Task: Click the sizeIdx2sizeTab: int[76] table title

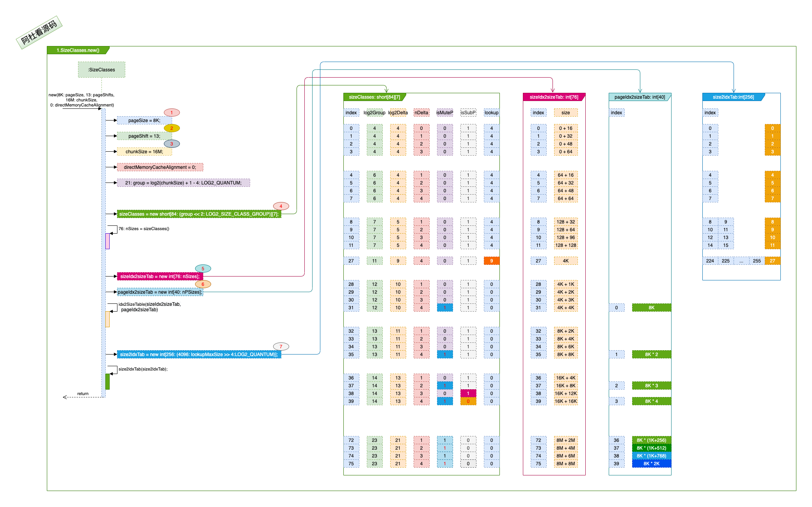Action: click(x=554, y=97)
